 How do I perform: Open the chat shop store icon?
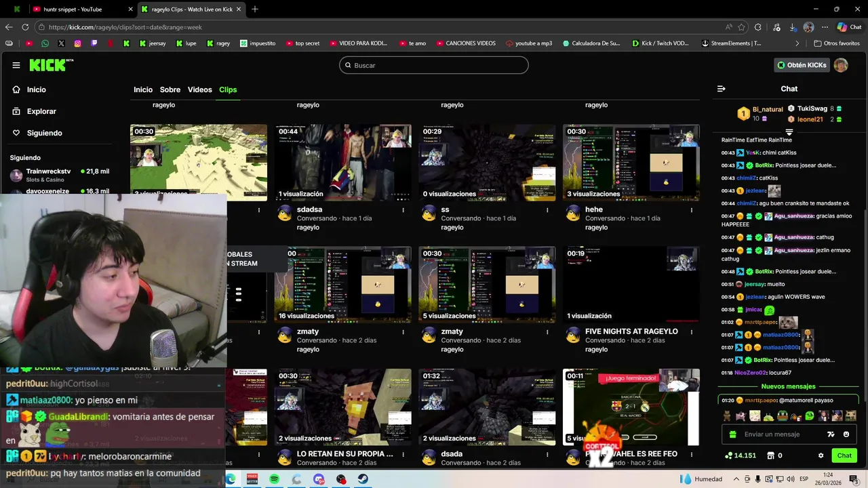[x=770, y=455]
